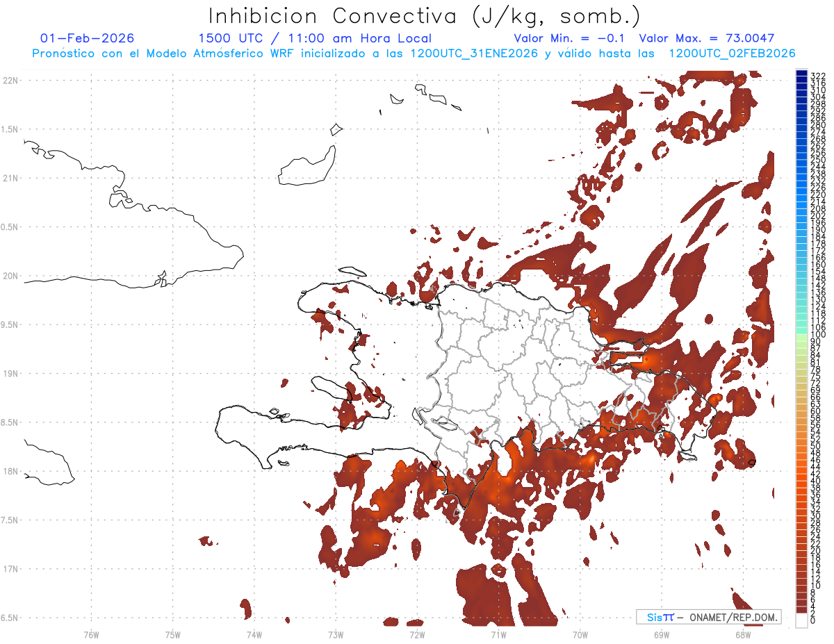834x644 pixels.
Task: Click the "18N" latitude label
Action: click(x=10, y=471)
